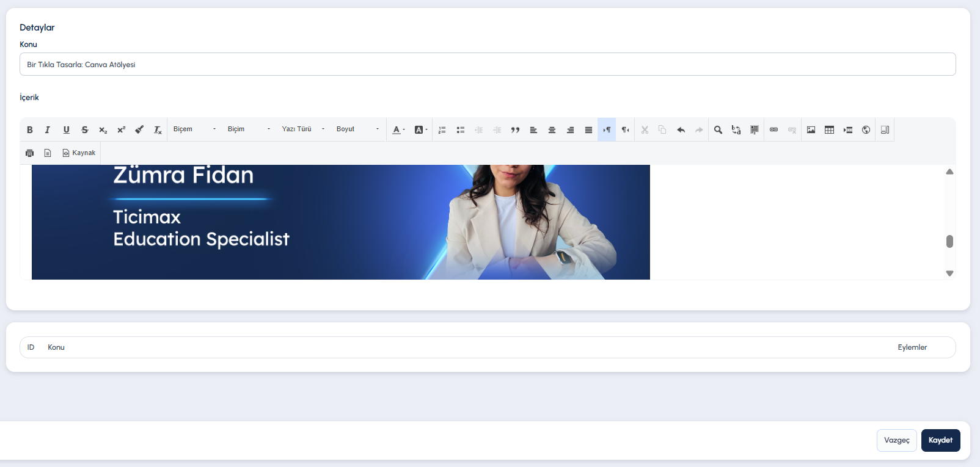
Task: Open the text color picker
Action: 398,129
